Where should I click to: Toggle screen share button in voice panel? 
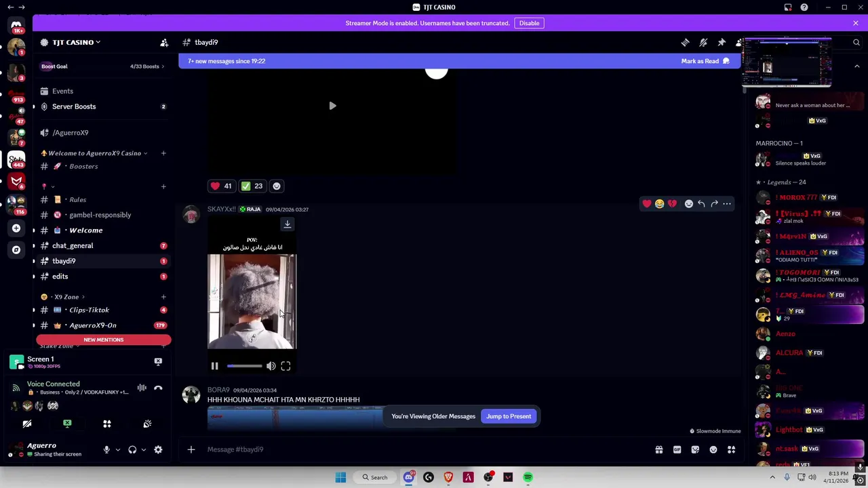[x=67, y=424]
